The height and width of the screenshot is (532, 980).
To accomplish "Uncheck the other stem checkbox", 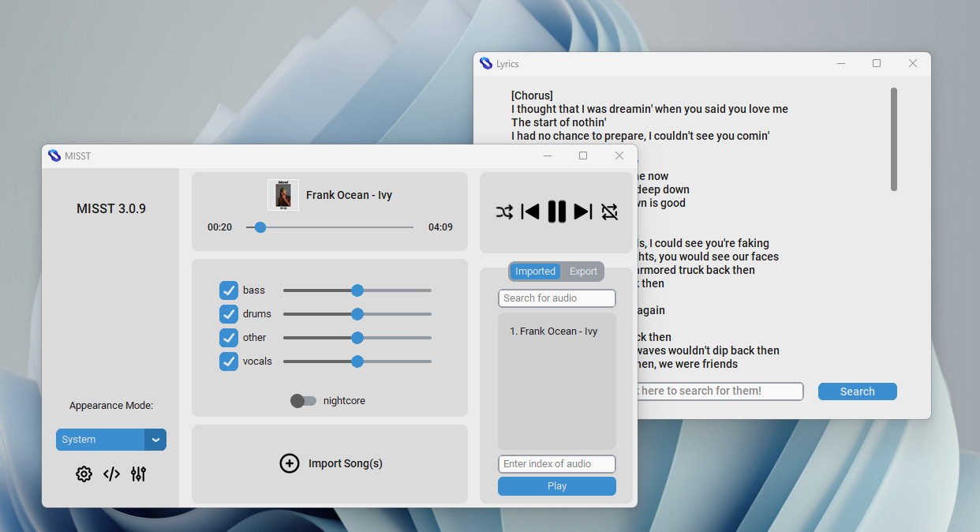I will coord(229,338).
